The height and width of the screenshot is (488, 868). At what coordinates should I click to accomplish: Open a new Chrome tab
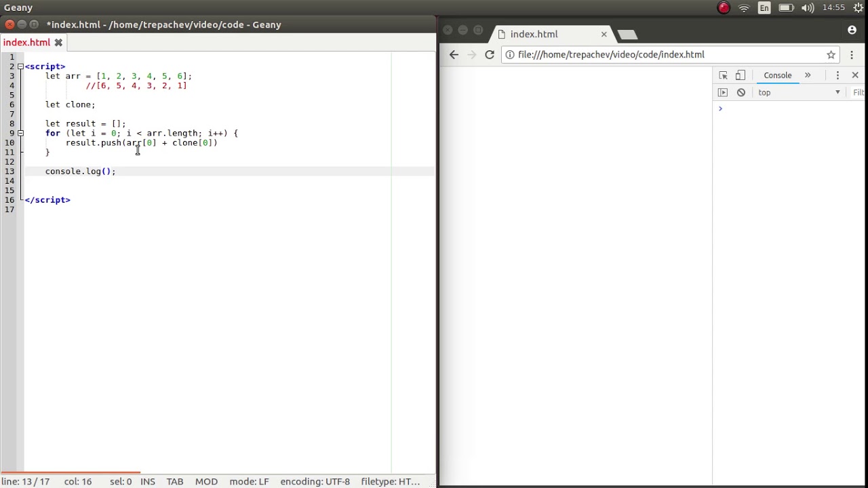627,34
